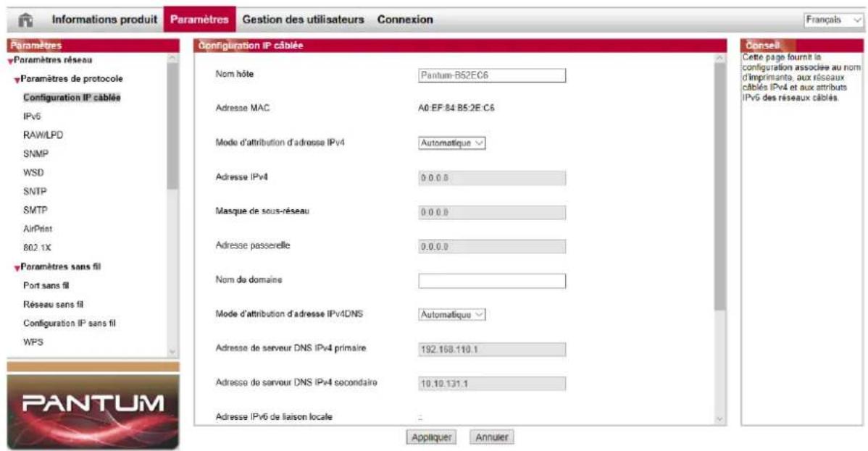Open SNTP settings
Image resolution: width=868 pixels, height=451 pixels.
(x=35, y=191)
